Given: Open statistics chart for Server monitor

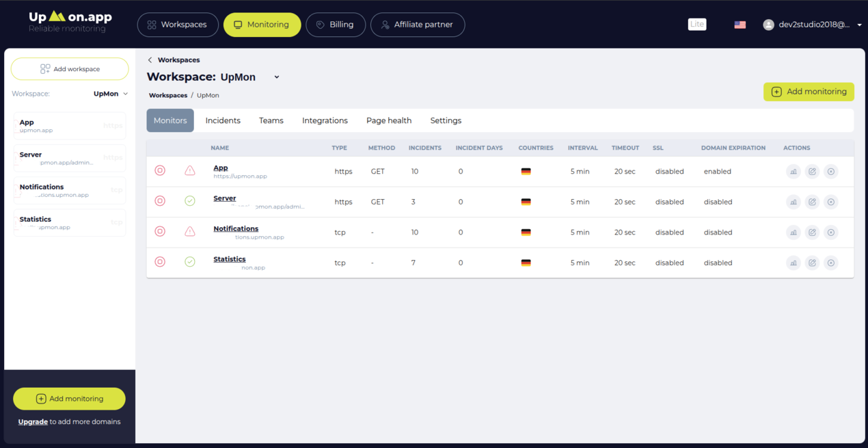Looking at the screenshot, I should click(794, 202).
